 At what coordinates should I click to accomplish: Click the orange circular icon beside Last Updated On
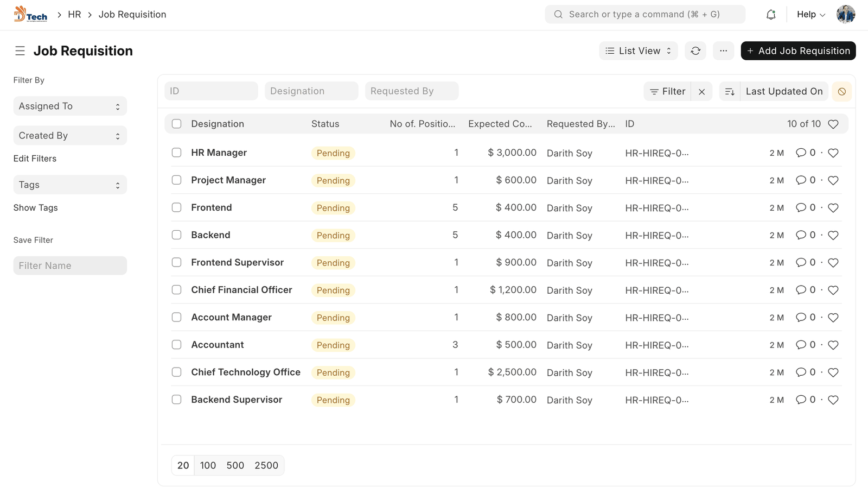tap(841, 92)
